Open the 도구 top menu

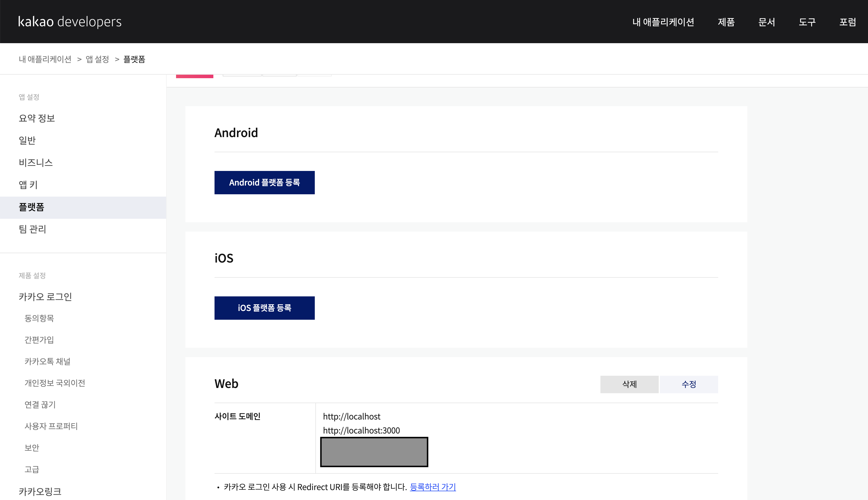pyautogui.click(x=807, y=22)
